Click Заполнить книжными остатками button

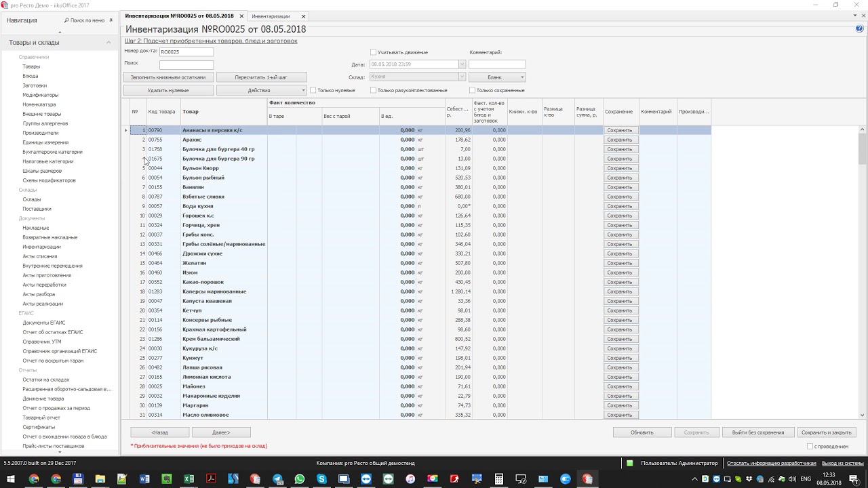pos(168,77)
